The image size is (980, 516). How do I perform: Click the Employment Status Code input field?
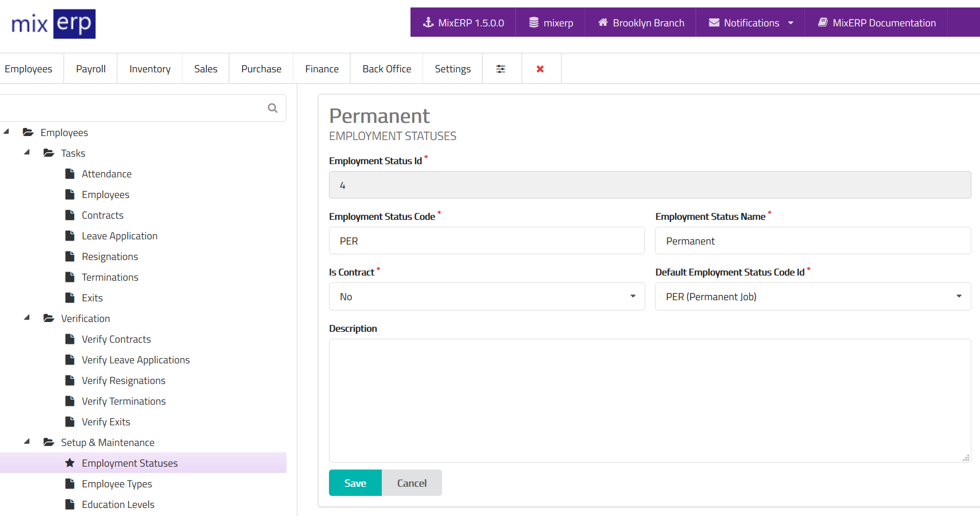coord(486,241)
